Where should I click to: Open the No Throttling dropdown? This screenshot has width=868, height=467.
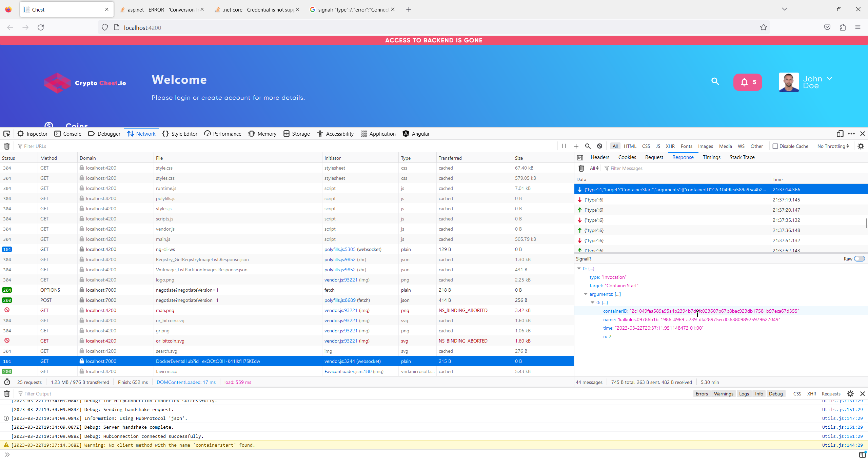coord(833,146)
